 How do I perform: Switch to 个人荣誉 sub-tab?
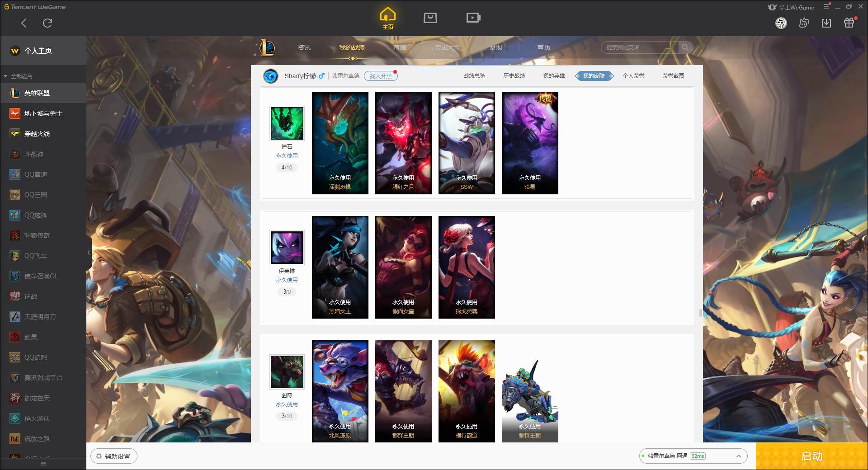pyautogui.click(x=633, y=76)
